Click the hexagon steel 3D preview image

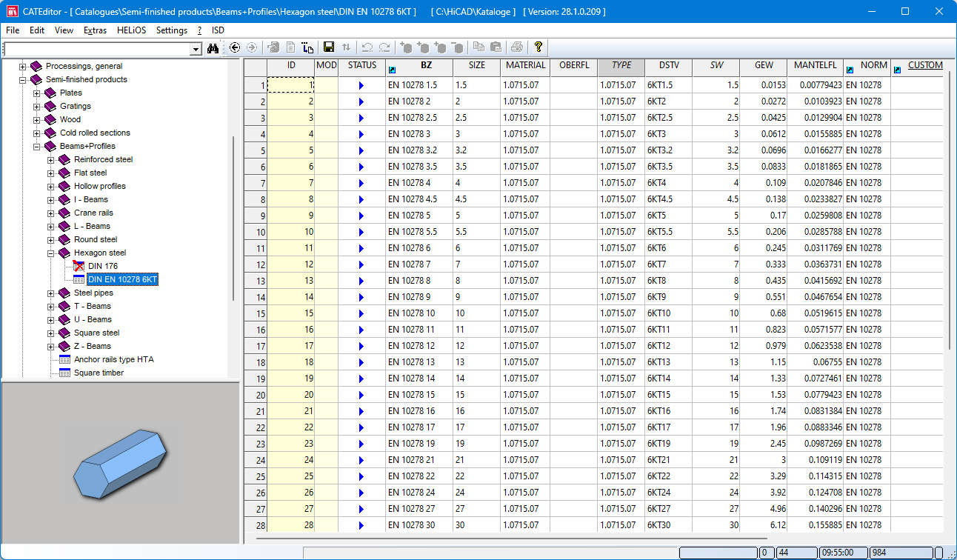click(121, 463)
